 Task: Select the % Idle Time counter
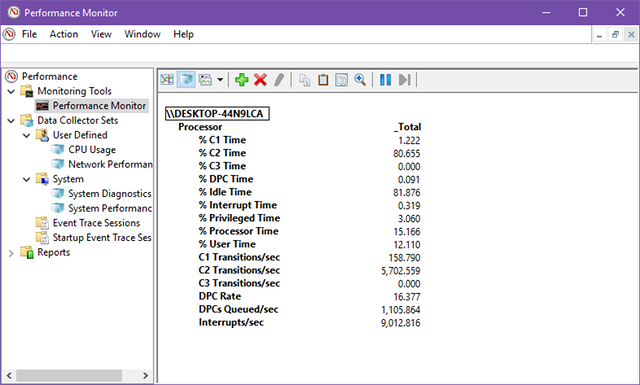pos(225,192)
